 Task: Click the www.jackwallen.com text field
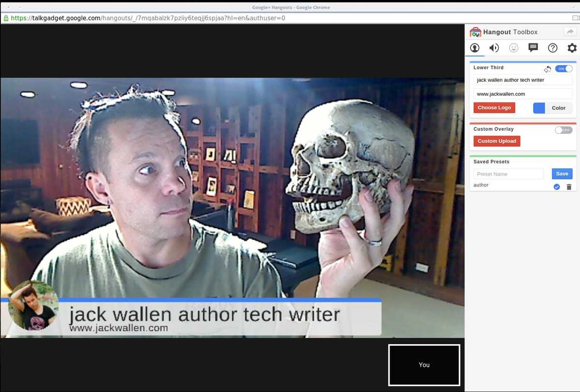522,94
